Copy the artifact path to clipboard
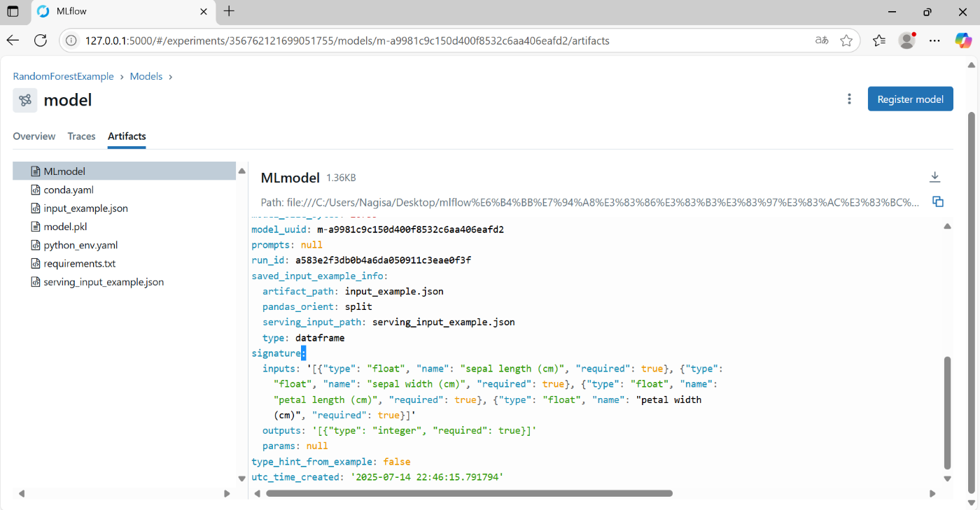The height and width of the screenshot is (510, 980). [938, 201]
